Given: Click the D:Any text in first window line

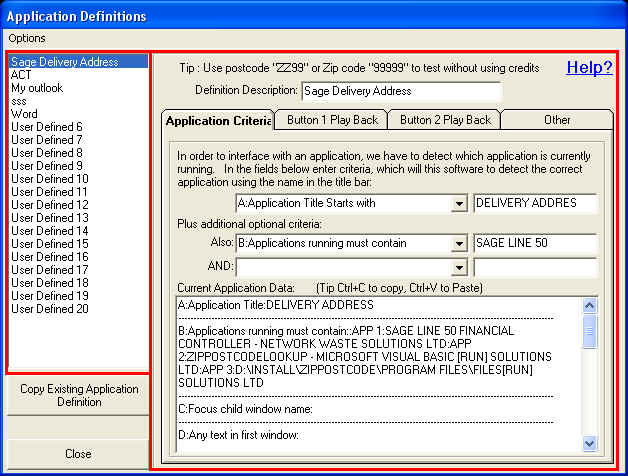Looking at the screenshot, I should point(238,435).
